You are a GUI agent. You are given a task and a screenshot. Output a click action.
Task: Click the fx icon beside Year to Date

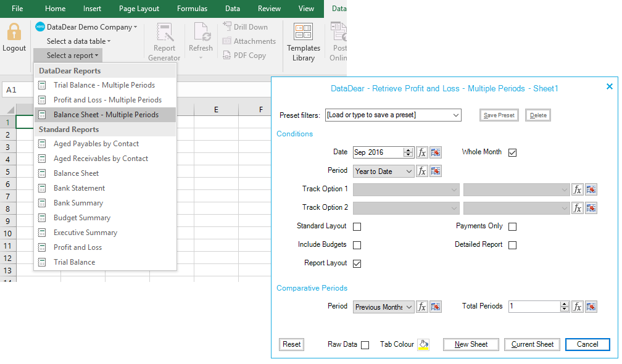tap(422, 171)
